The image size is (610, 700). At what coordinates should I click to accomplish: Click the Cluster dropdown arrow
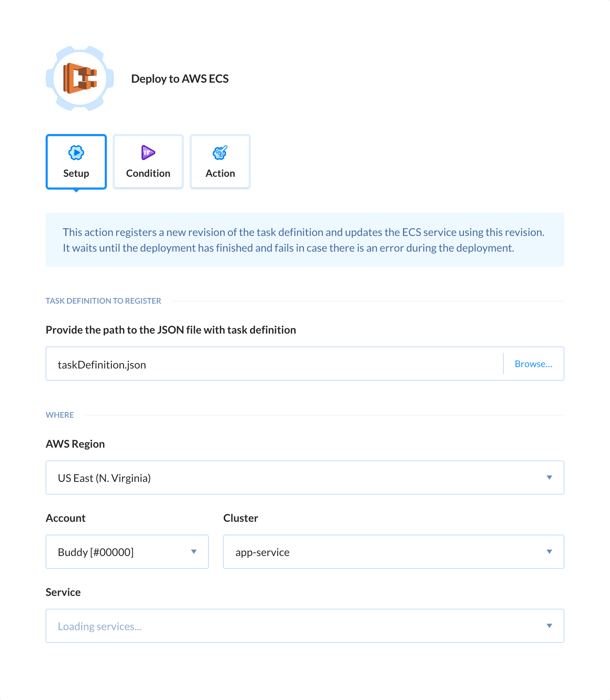(551, 552)
